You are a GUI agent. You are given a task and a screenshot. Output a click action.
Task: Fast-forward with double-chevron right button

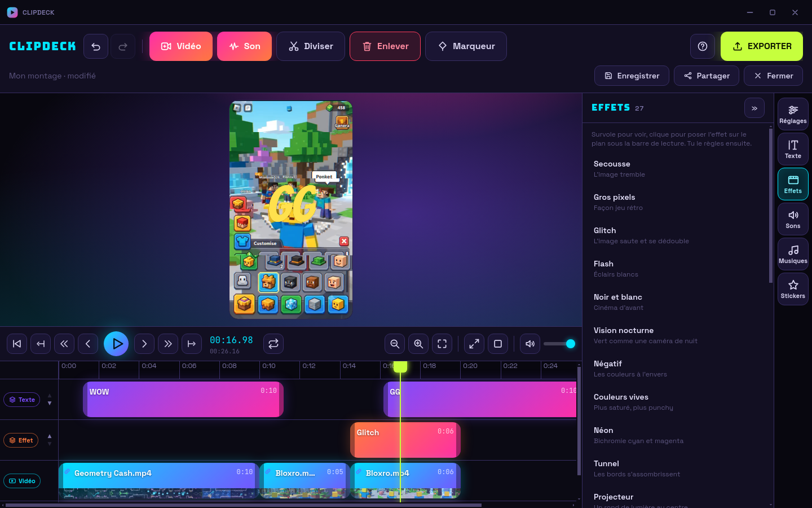click(x=168, y=344)
